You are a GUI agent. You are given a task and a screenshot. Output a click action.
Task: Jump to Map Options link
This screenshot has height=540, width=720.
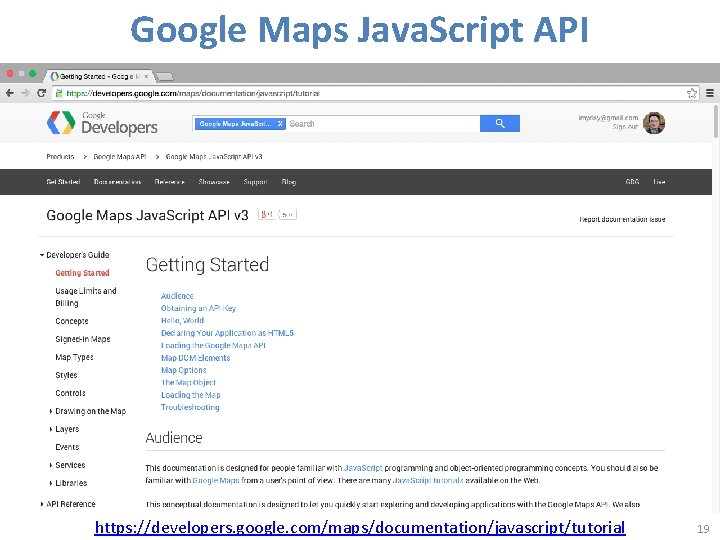[184, 370]
